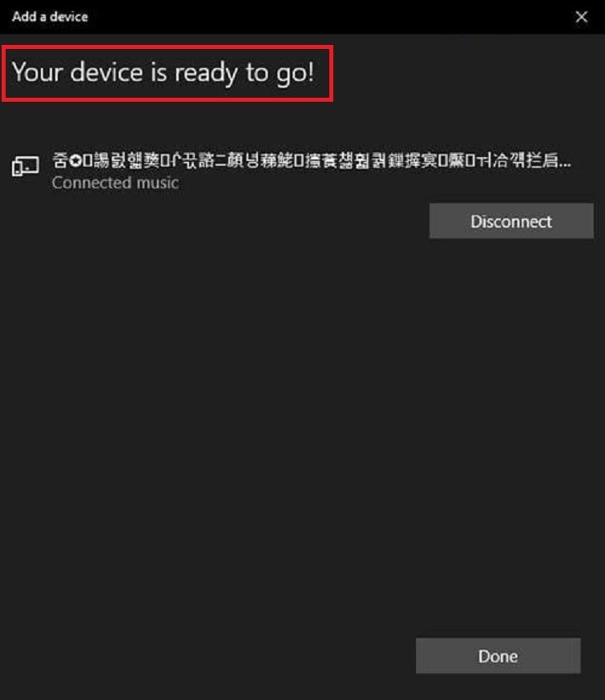The height and width of the screenshot is (700, 605).
Task: Confirm setup with the Done button
Action: click(x=498, y=656)
